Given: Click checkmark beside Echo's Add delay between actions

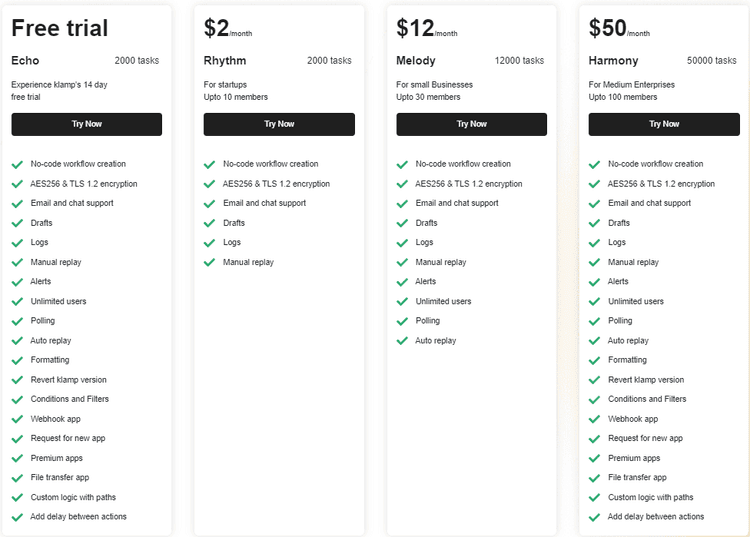Looking at the screenshot, I should (x=17, y=517).
